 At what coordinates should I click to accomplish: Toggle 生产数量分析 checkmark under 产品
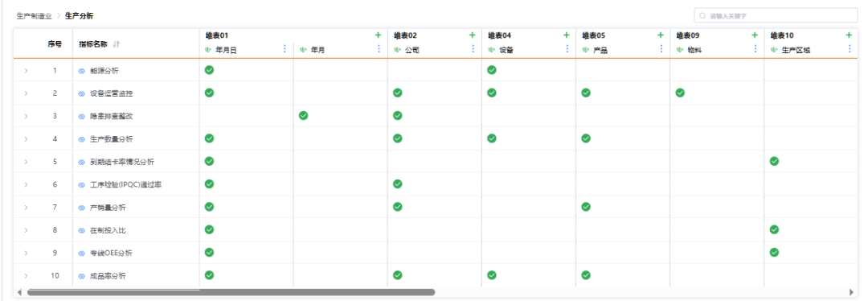point(586,138)
